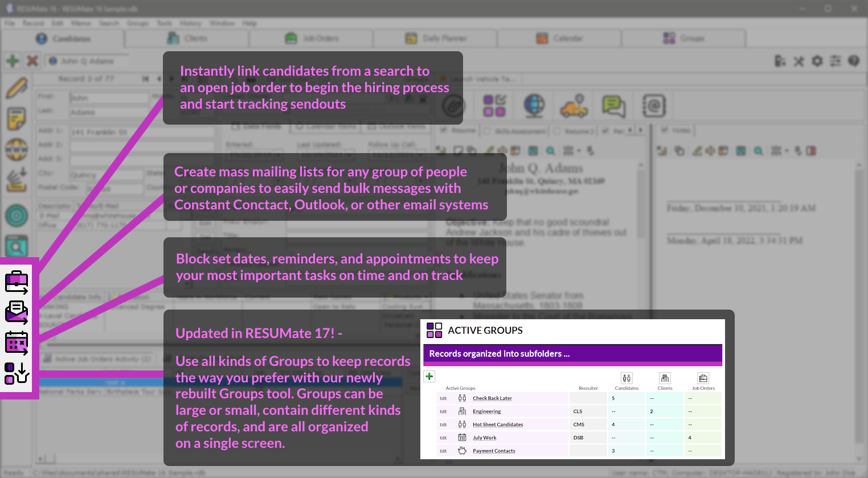The width and height of the screenshot is (868, 478).
Task: Toggle the Notes checkbox
Action: tap(664, 130)
